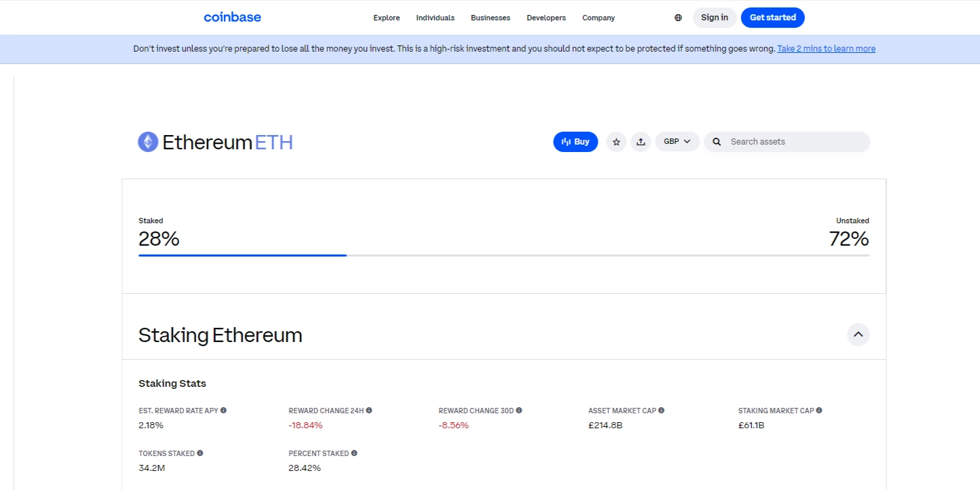Screen dimensions: 980x490
Task: Open the Explore menu
Action: pyautogui.click(x=386, y=18)
